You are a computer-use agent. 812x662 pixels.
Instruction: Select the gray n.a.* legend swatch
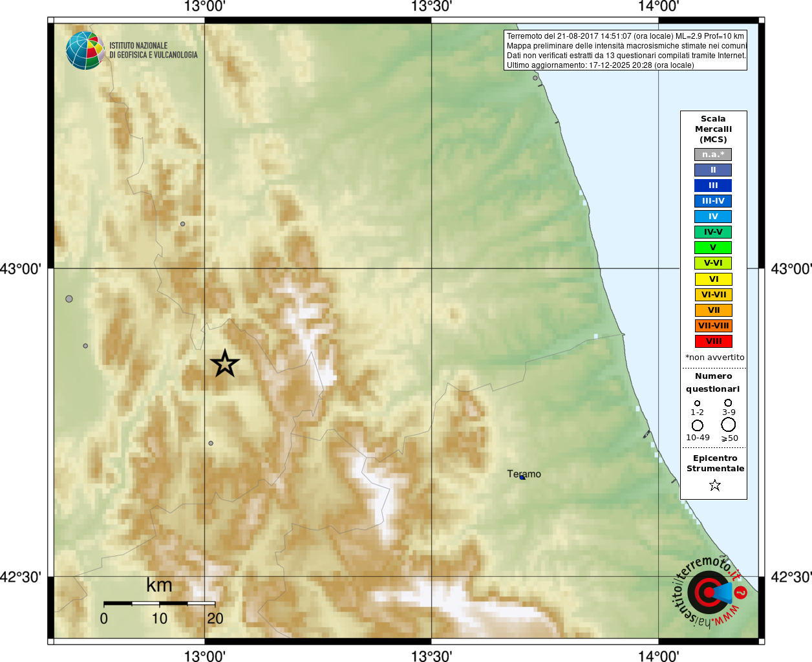tap(713, 155)
